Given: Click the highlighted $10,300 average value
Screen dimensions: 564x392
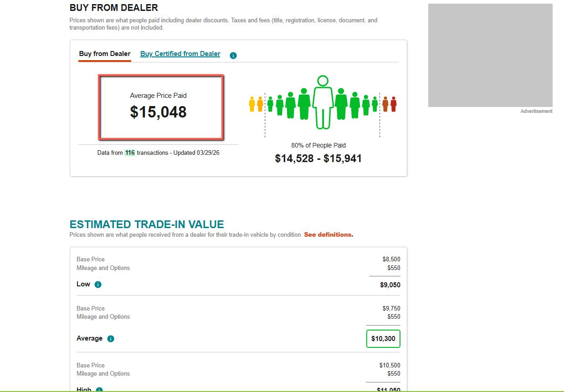Looking at the screenshot, I should pos(383,339).
